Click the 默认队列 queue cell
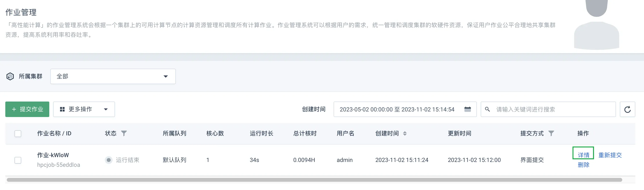The height and width of the screenshot is (190, 644). tap(174, 160)
